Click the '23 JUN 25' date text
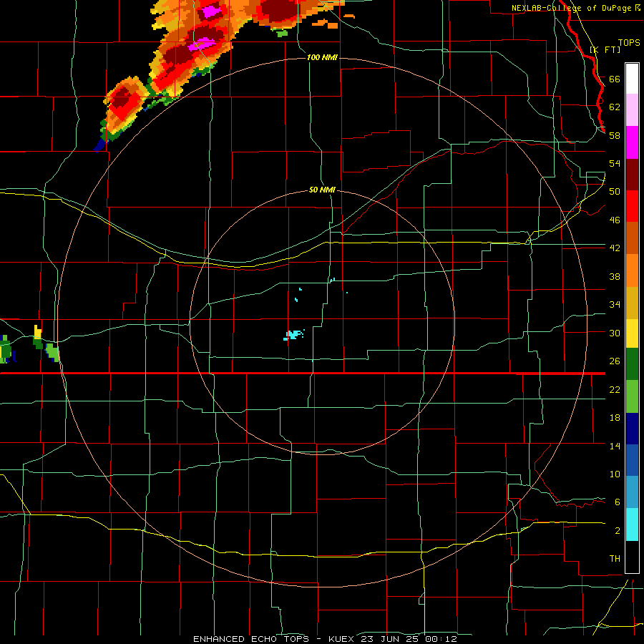This screenshot has width=644, height=644. [x=391, y=639]
